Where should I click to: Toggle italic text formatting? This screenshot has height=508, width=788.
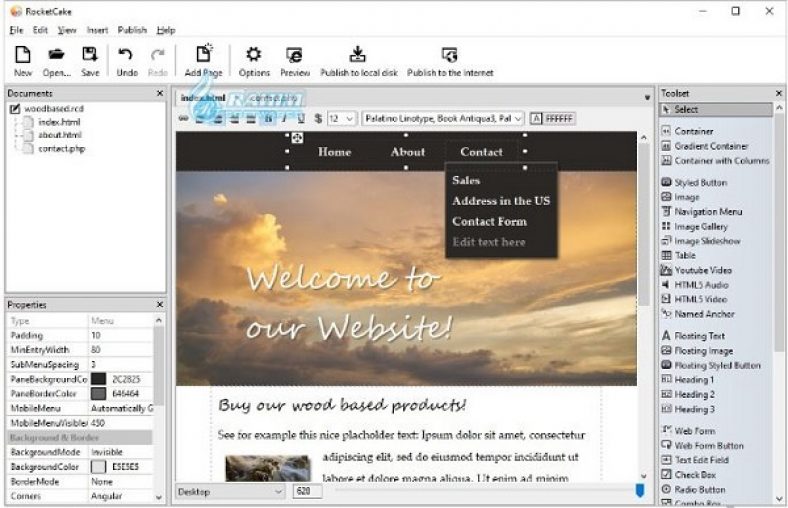pos(284,119)
